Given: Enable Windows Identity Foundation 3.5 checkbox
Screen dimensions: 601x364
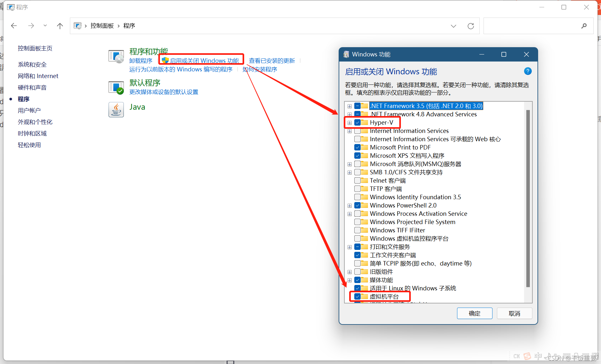Looking at the screenshot, I should tap(357, 197).
